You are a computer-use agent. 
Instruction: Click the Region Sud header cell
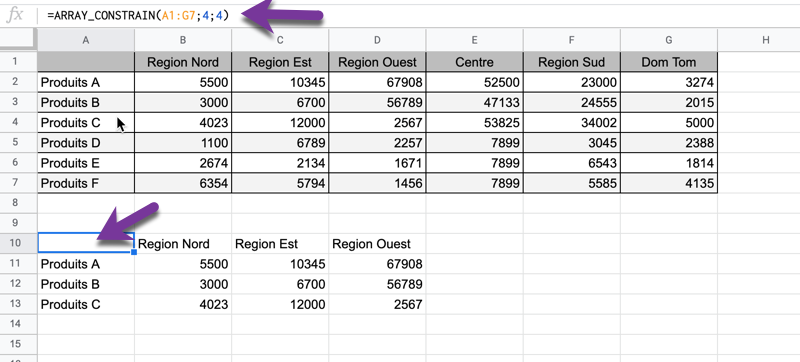point(571,62)
